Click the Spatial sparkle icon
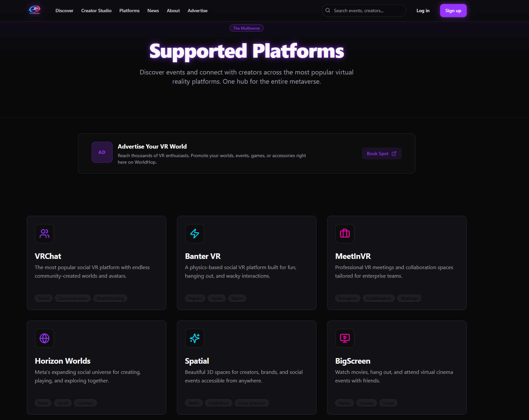 (195, 338)
